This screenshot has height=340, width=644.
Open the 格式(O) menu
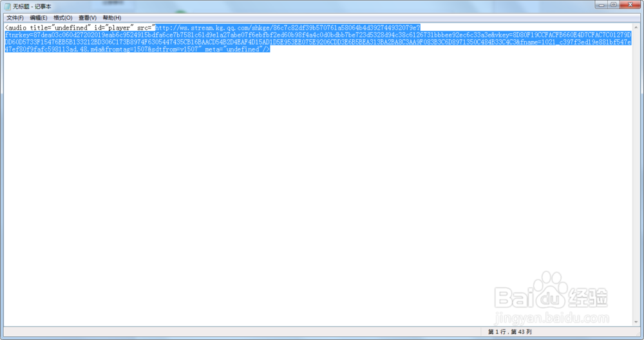click(63, 17)
